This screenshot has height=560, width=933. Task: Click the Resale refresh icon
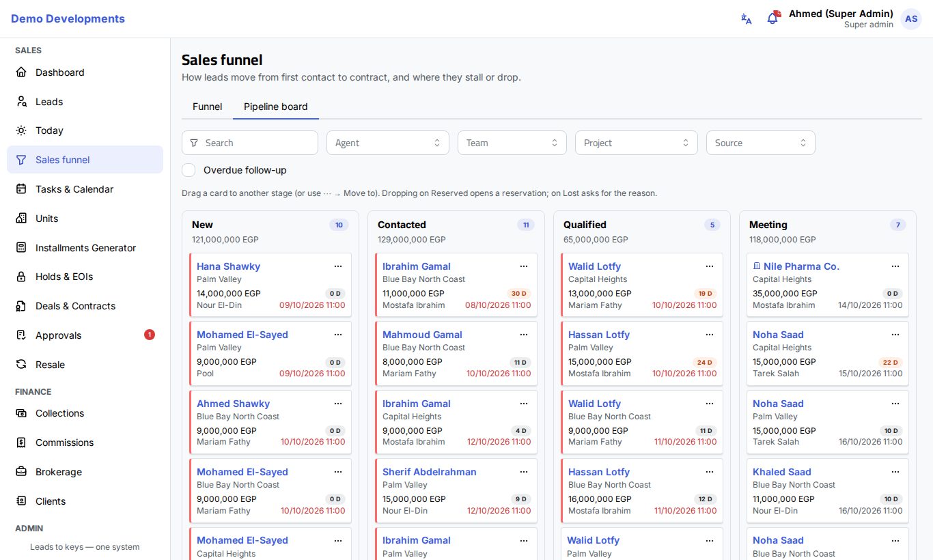[x=22, y=365]
